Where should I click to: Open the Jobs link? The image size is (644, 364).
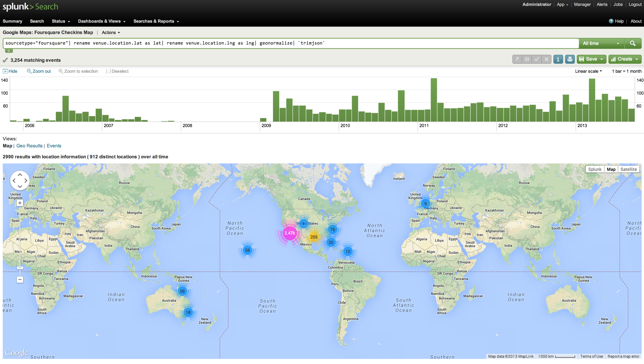pyautogui.click(x=618, y=4)
